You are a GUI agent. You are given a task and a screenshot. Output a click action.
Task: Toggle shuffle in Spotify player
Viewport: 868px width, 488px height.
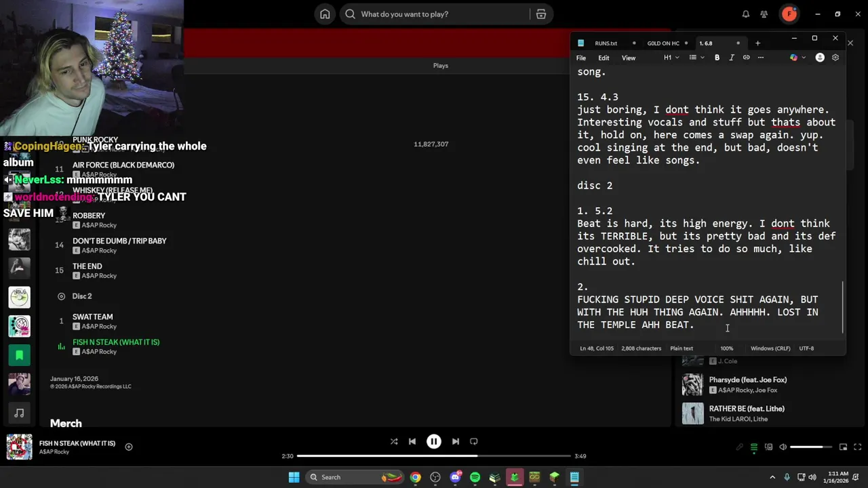pyautogui.click(x=394, y=441)
